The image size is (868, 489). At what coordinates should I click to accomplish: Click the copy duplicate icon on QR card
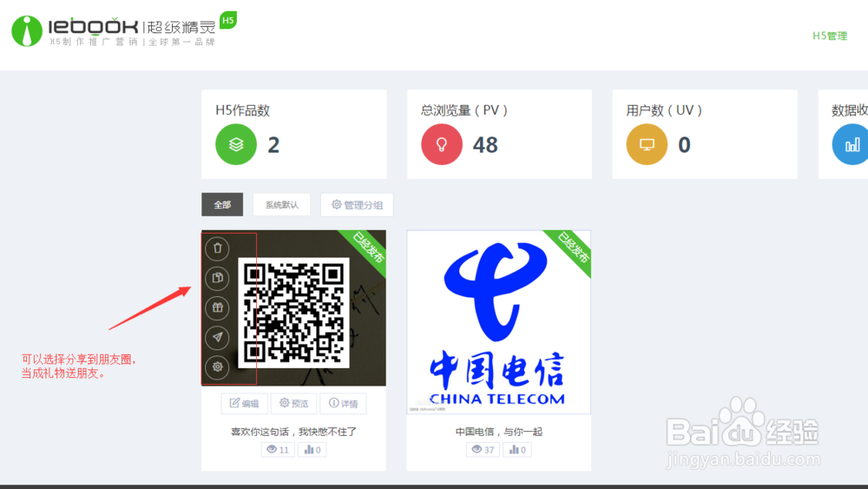point(218,278)
